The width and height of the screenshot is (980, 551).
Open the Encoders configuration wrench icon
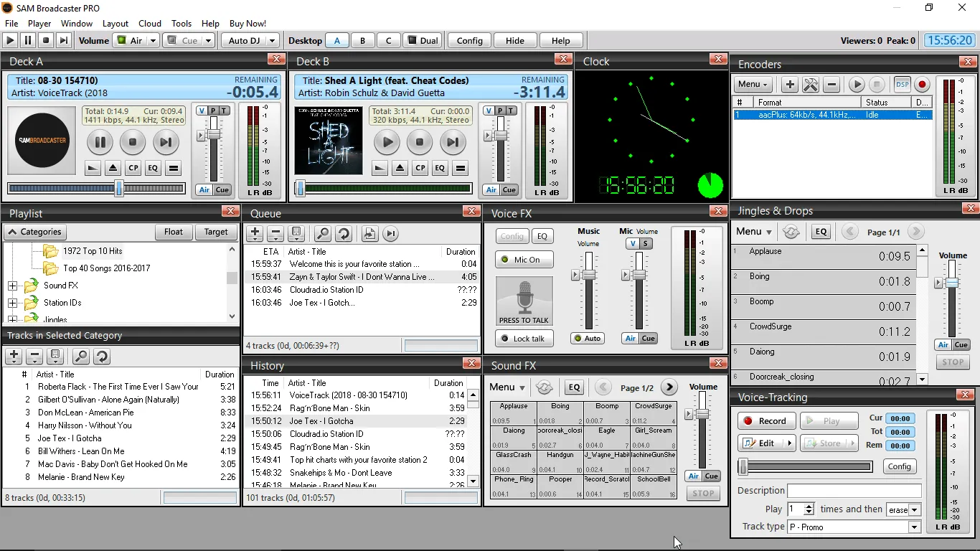(811, 84)
